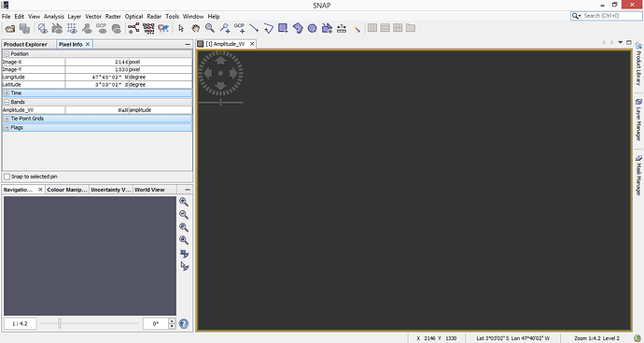
Task: Close the Amplitude_VV image tab
Action: click(x=252, y=44)
